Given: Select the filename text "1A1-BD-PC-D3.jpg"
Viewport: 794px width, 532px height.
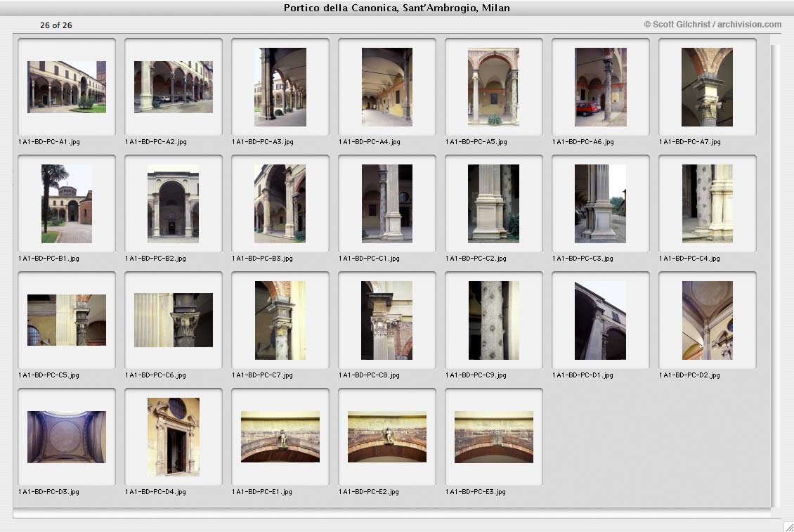Looking at the screenshot, I should [48, 491].
